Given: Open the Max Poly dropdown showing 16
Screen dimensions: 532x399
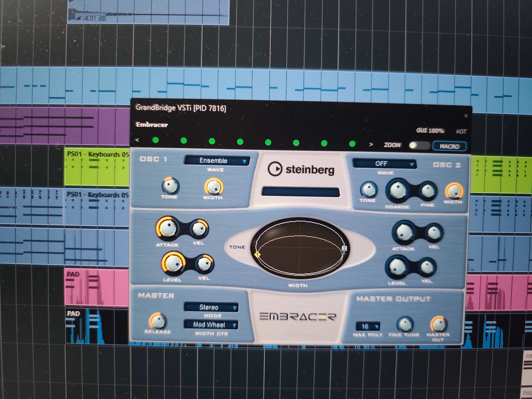Looking at the screenshot, I should (368, 326).
